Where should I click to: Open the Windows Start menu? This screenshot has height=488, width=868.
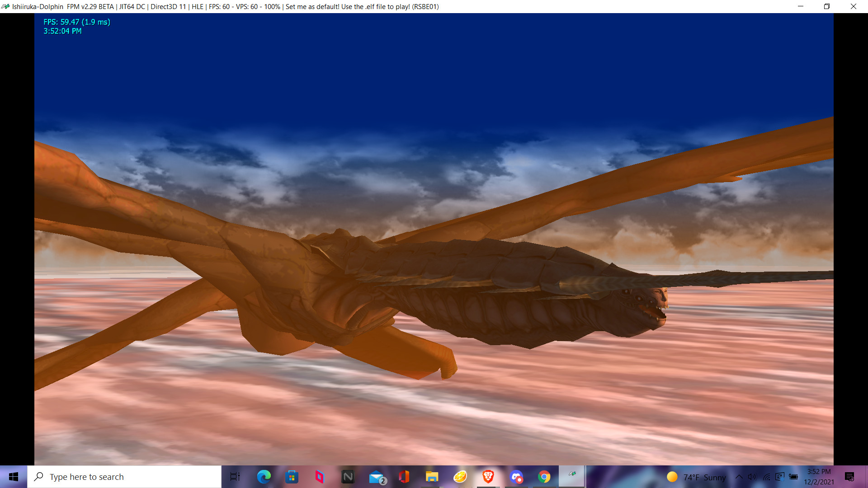click(x=14, y=477)
